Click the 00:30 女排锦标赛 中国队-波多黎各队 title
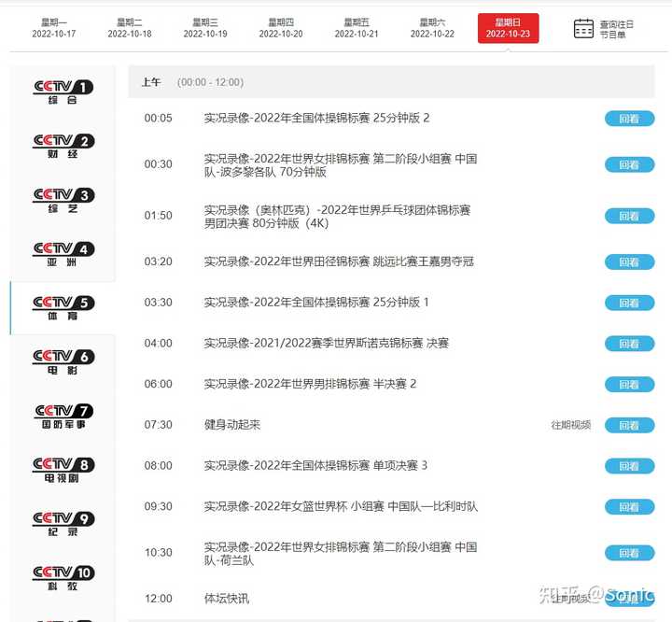 (x=341, y=165)
